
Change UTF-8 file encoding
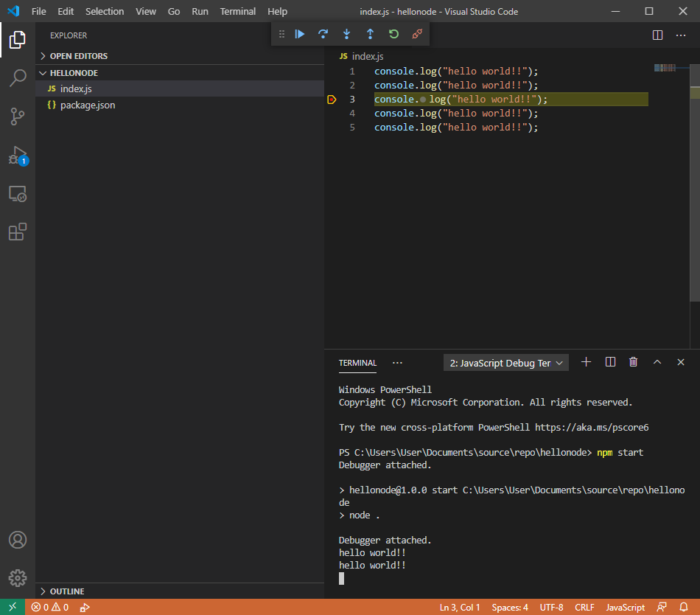click(x=551, y=608)
